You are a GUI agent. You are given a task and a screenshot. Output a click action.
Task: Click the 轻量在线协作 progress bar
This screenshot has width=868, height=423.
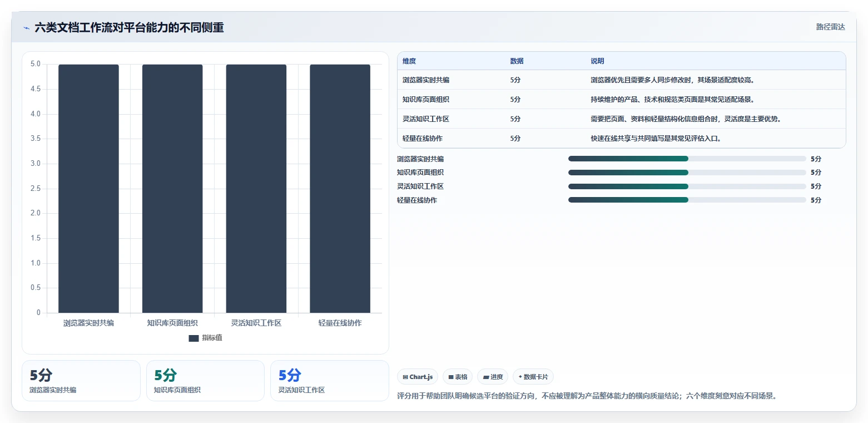click(687, 200)
